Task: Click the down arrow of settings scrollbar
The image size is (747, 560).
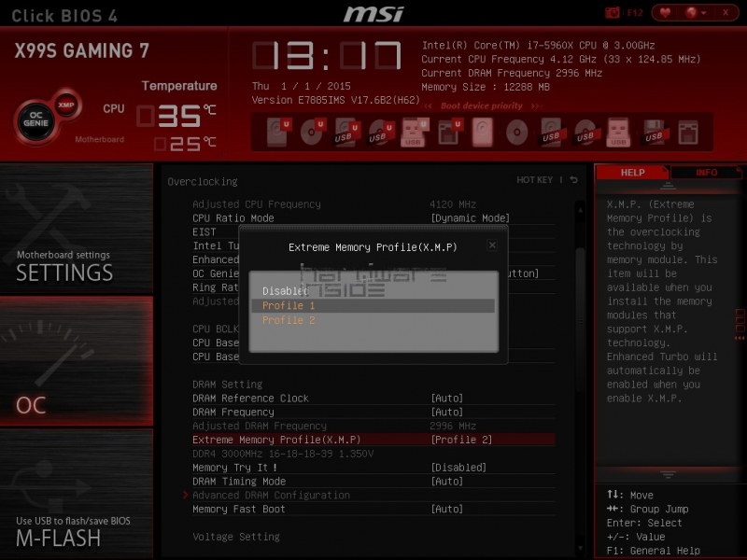Action: (580, 548)
